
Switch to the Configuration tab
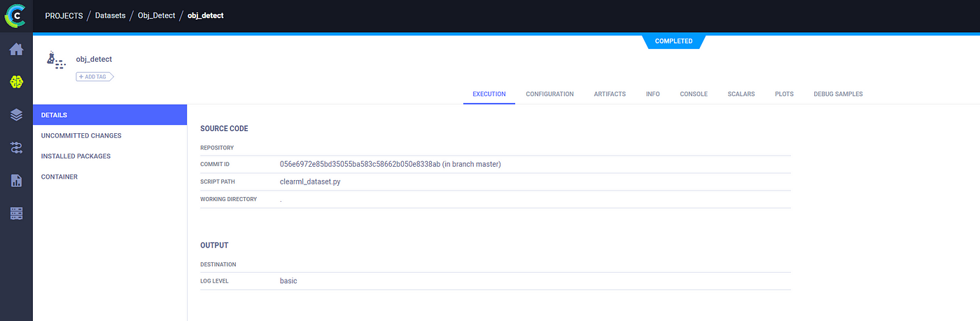point(549,94)
